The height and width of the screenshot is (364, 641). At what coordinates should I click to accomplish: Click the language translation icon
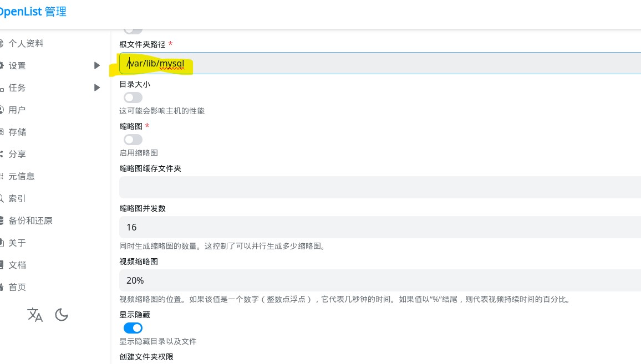pos(35,315)
